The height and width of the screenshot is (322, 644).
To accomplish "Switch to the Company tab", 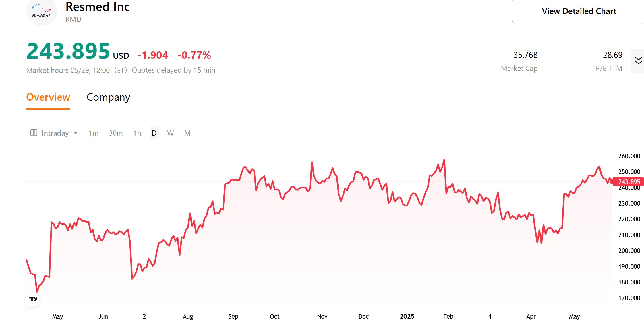I will [108, 97].
